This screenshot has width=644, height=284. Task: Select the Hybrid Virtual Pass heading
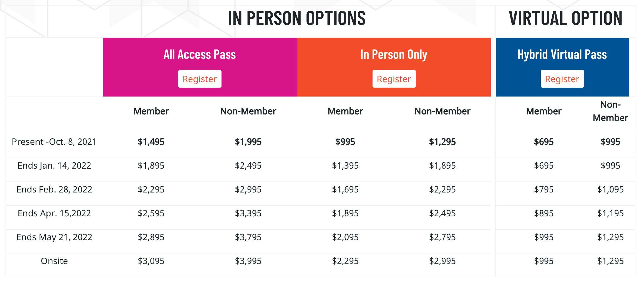(x=562, y=54)
